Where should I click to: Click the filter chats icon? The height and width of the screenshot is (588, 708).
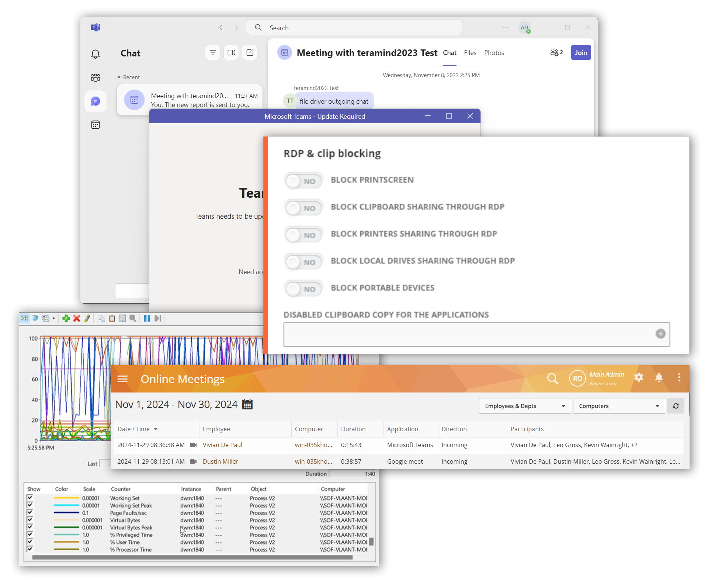tap(213, 53)
